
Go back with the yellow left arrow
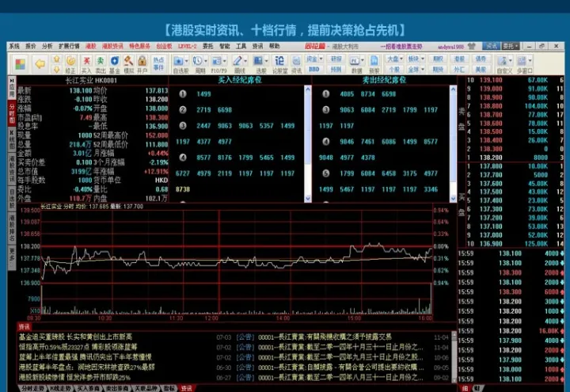pos(40,64)
